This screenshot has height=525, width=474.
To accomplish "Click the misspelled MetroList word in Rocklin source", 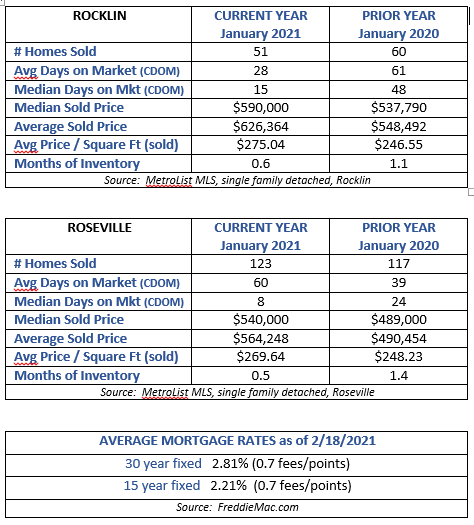I will coord(169,180).
